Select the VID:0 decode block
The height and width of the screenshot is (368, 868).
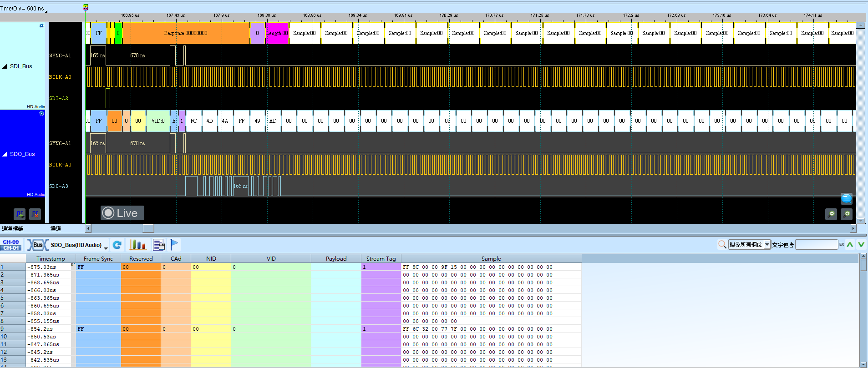click(158, 121)
